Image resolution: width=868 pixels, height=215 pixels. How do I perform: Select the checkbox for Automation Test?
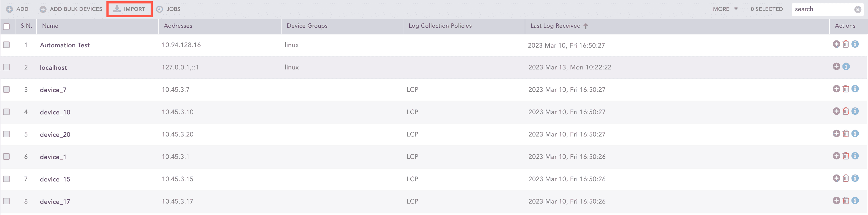pyautogui.click(x=6, y=44)
